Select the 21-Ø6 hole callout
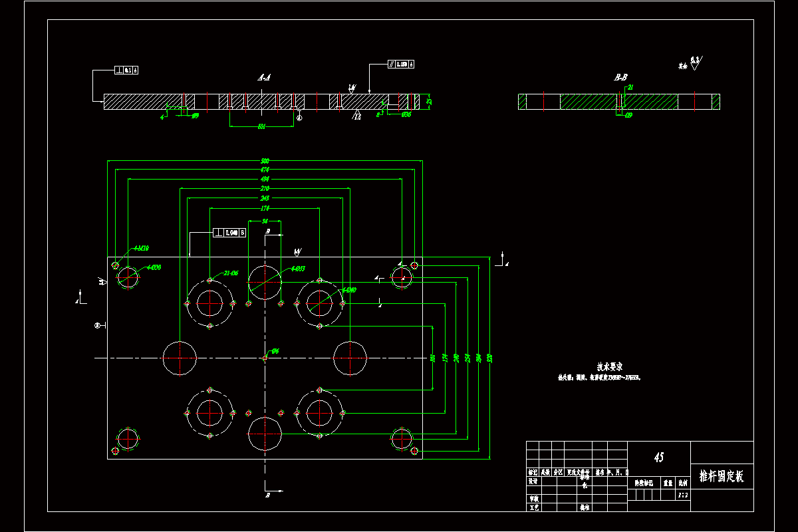 (x=231, y=273)
